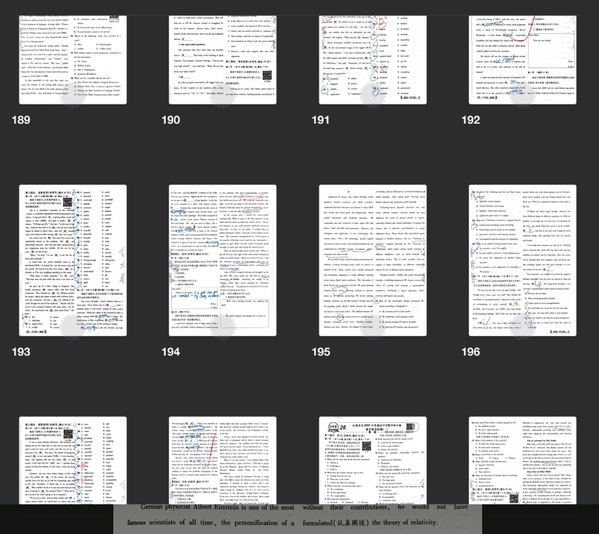Screen dimensions: 599x534
Task: Click the 194 page number label
Action: click(171, 352)
